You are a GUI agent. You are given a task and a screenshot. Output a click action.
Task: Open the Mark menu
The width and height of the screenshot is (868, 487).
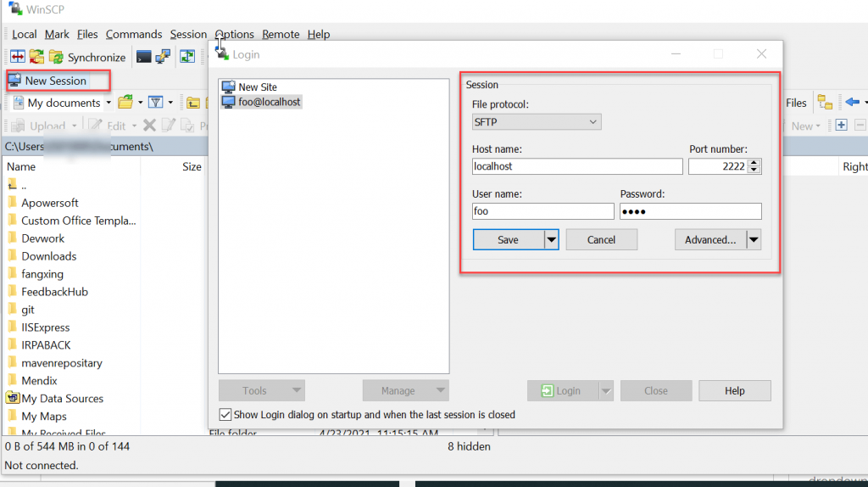click(57, 34)
